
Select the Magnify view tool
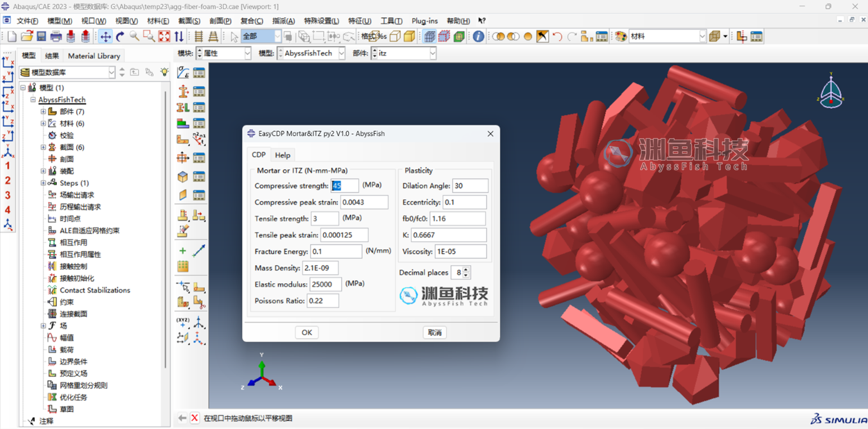pos(135,36)
